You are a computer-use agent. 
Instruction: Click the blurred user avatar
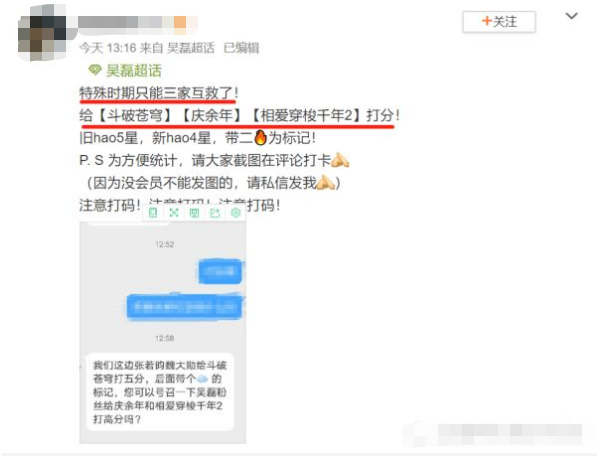(x=42, y=33)
